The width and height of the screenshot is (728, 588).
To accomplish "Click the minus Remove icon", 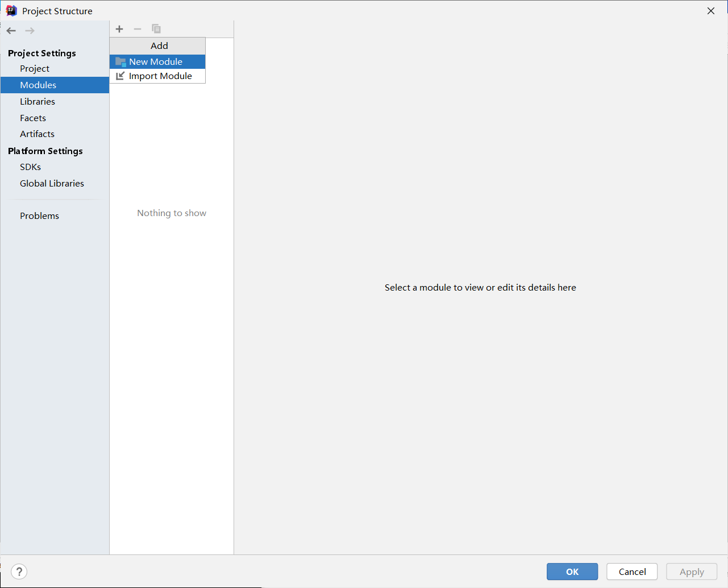I will pos(138,29).
